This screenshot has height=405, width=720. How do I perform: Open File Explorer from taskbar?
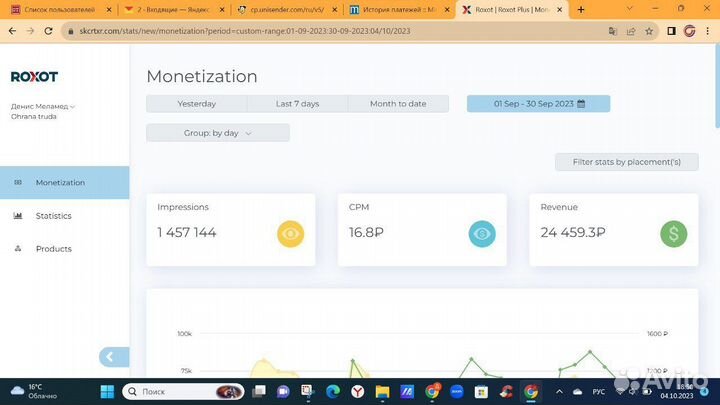382,392
